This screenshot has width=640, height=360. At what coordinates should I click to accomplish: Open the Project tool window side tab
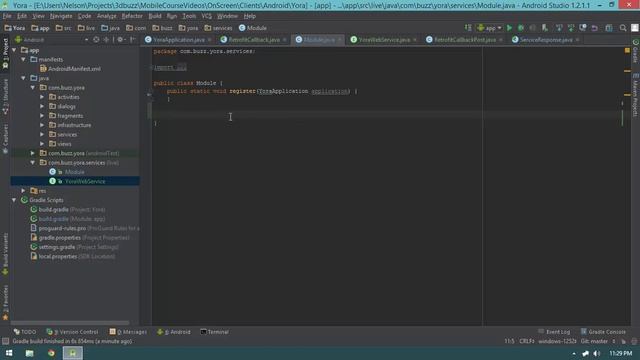point(5,54)
